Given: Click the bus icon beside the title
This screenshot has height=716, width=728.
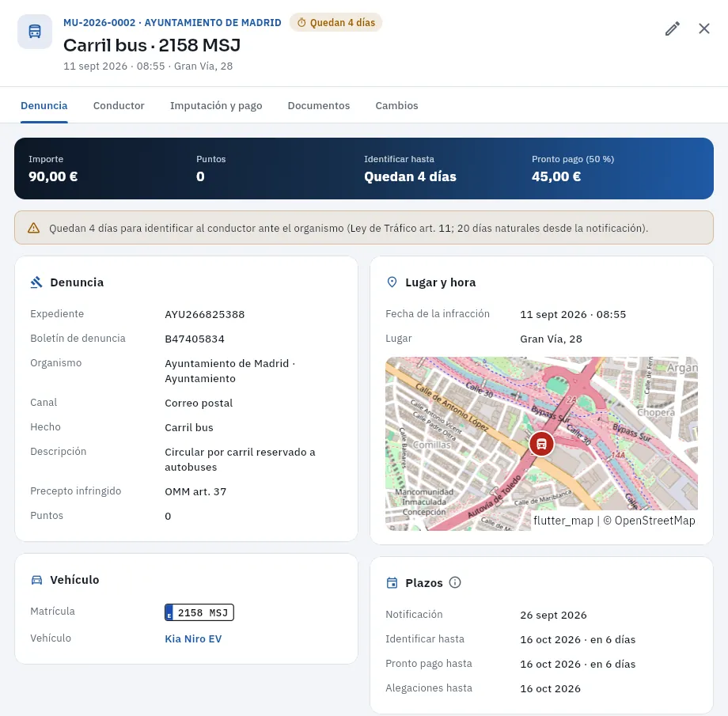Looking at the screenshot, I should point(35,32).
